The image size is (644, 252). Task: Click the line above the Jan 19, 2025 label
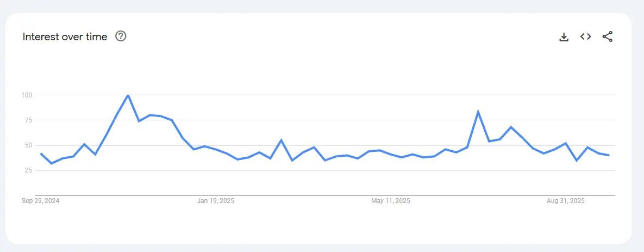pyautogui.click(x=216, y=149)
